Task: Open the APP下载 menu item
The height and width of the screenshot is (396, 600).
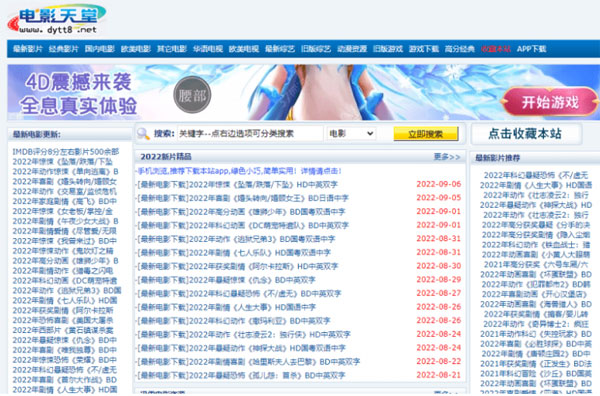Action: (x=531, y=49)
